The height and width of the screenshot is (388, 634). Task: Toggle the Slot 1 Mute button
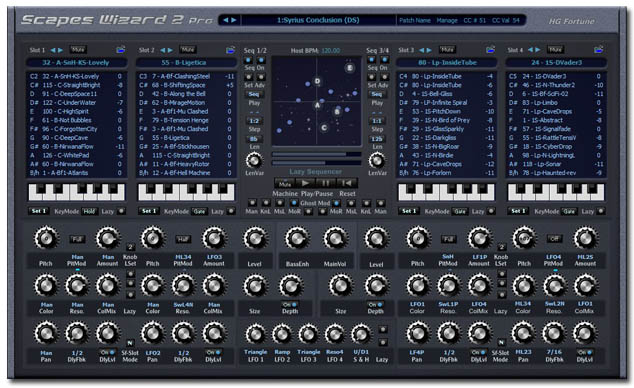[78, 50]
